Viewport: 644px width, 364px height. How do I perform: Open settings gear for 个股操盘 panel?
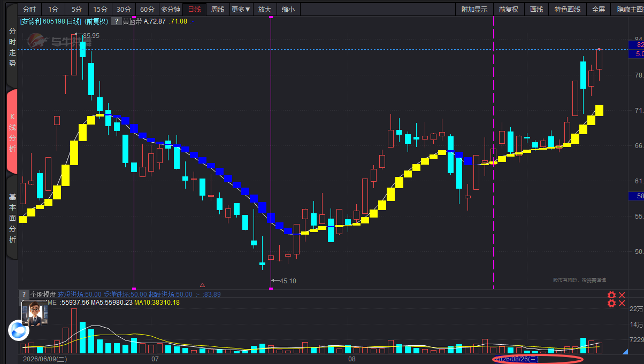point(611,296)
